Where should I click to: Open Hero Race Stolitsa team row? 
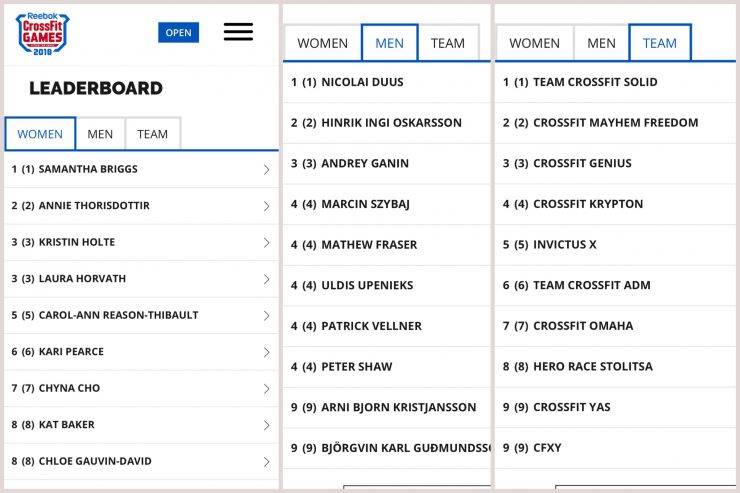click(615, 367)
